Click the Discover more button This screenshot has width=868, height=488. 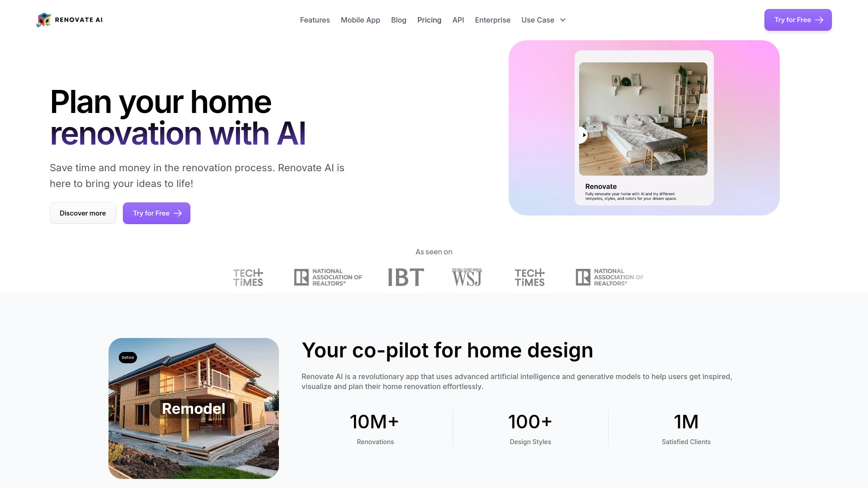(x=82, y=213)
